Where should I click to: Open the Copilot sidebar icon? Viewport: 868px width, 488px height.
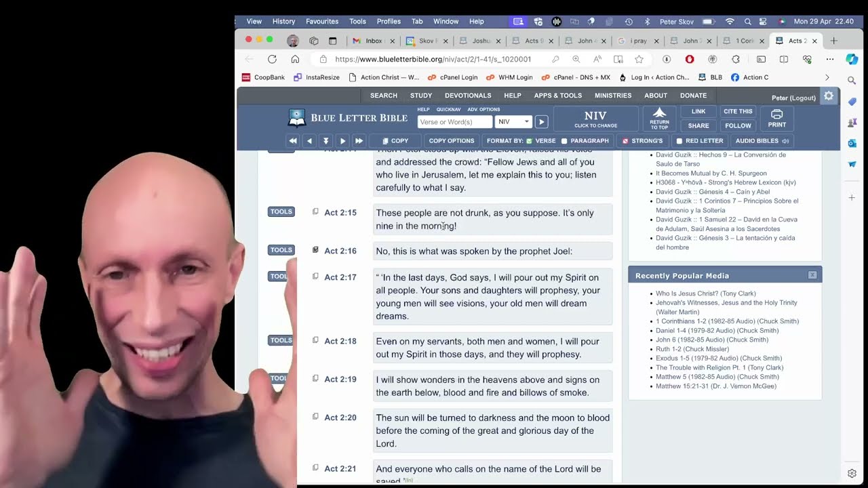click(x=852, y=59)
